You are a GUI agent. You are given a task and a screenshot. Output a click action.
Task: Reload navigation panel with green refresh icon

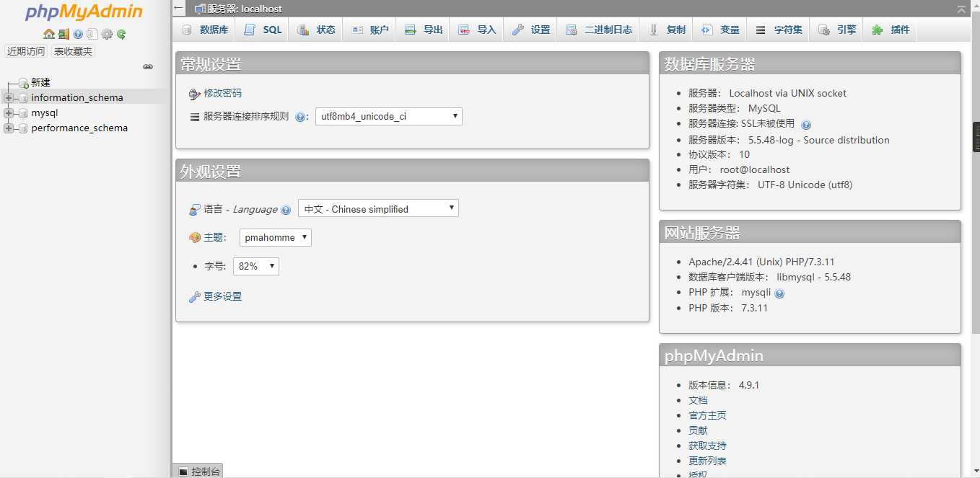121,34
